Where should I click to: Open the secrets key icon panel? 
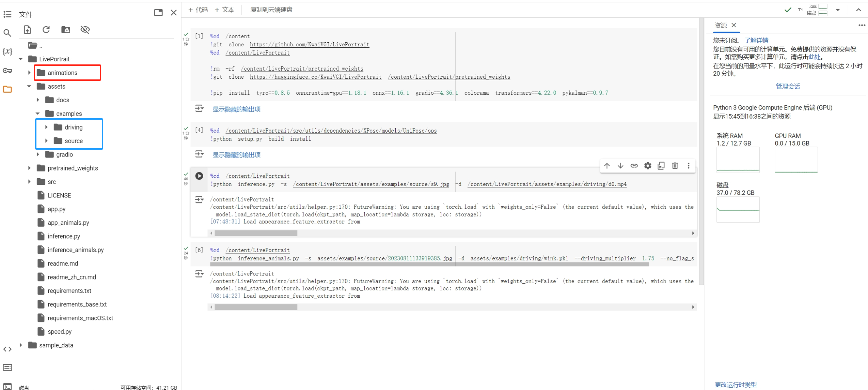click(x=7, y=71)
